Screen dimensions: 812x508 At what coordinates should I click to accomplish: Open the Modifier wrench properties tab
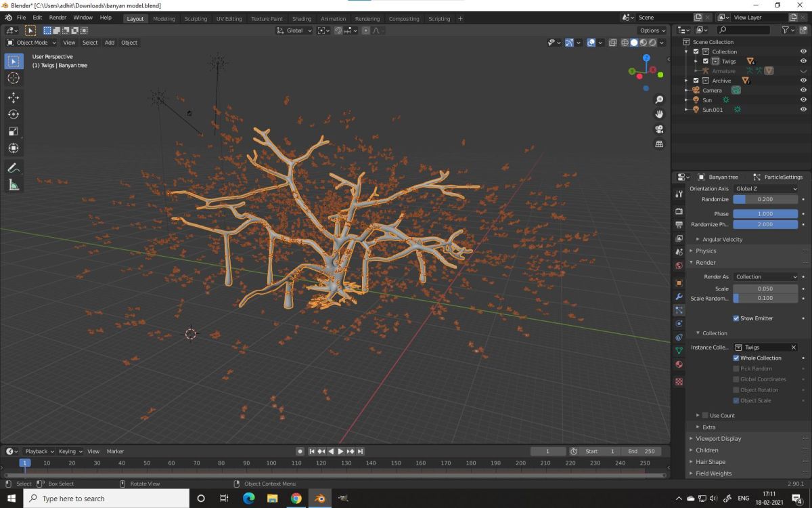679,297
